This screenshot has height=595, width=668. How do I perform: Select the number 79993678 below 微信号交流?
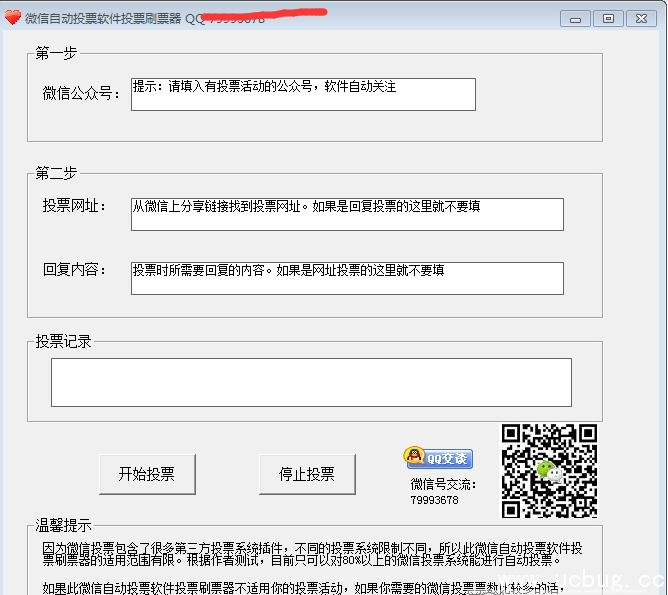pyautogui.click(x=435, y=500)
